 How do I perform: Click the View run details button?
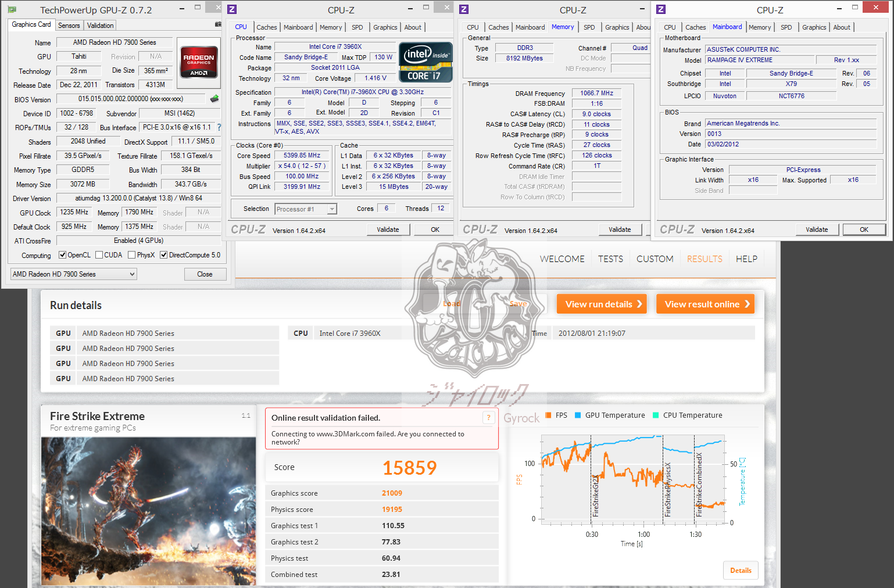(x=602, y=304)
